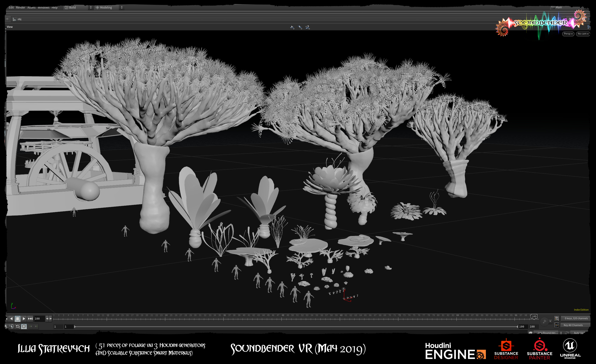The image size is (596, 364).
Task: Click the Play backward button
Action: [x=11, y=319]
